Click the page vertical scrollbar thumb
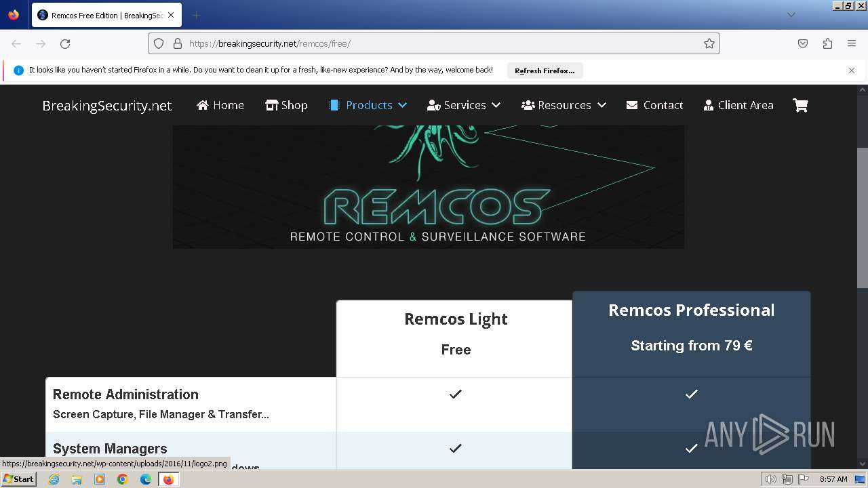Screen dimensions: 868x488 863,218
